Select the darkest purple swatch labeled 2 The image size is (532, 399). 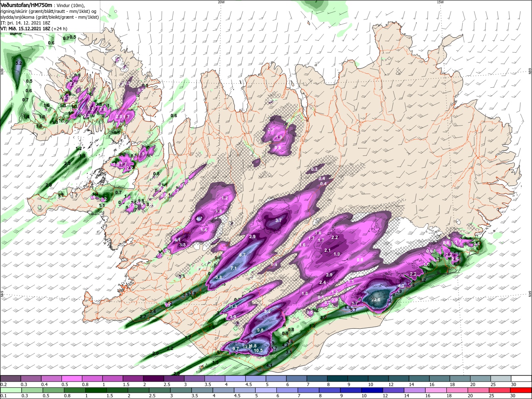153,379
